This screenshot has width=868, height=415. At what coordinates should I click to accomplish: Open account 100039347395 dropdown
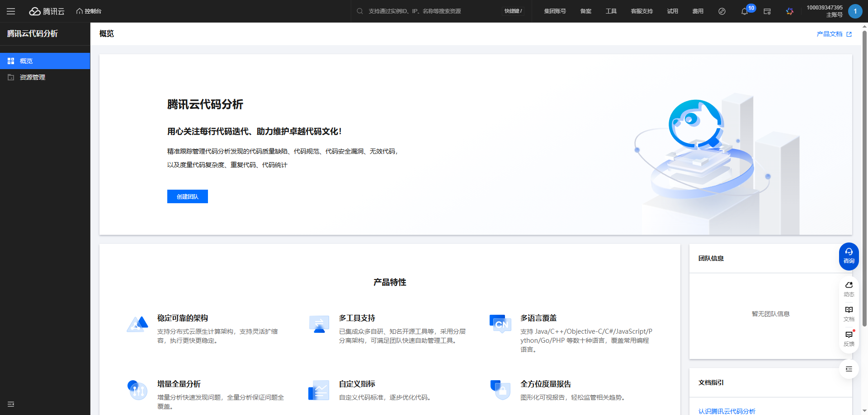824,11
